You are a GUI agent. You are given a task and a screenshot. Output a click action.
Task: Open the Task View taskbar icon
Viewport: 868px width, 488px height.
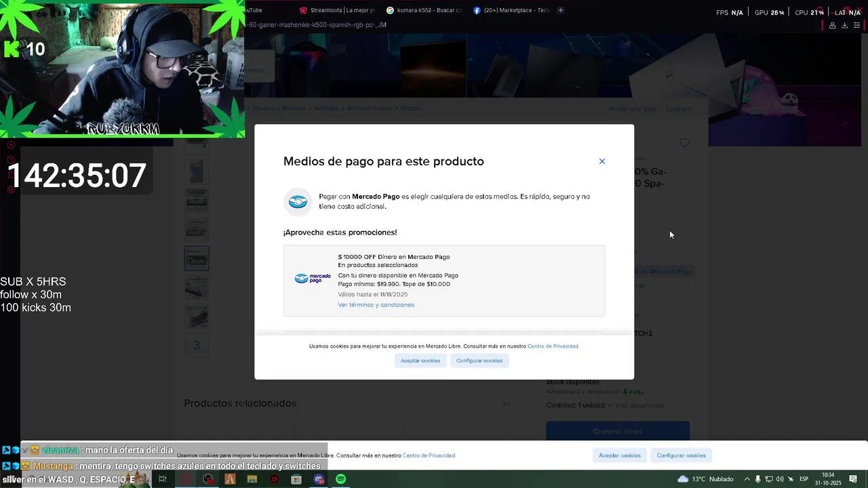pyautogui.click(x=163, y=479)
